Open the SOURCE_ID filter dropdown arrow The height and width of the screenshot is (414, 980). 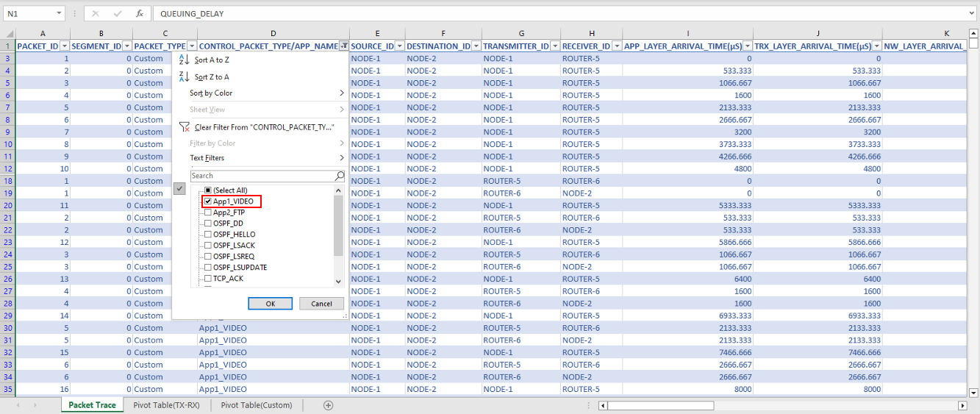(x=399, y=46)
